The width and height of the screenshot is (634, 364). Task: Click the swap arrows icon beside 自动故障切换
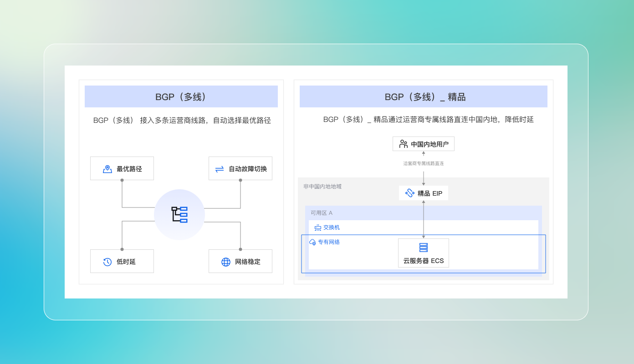click(x=220, y=169)
